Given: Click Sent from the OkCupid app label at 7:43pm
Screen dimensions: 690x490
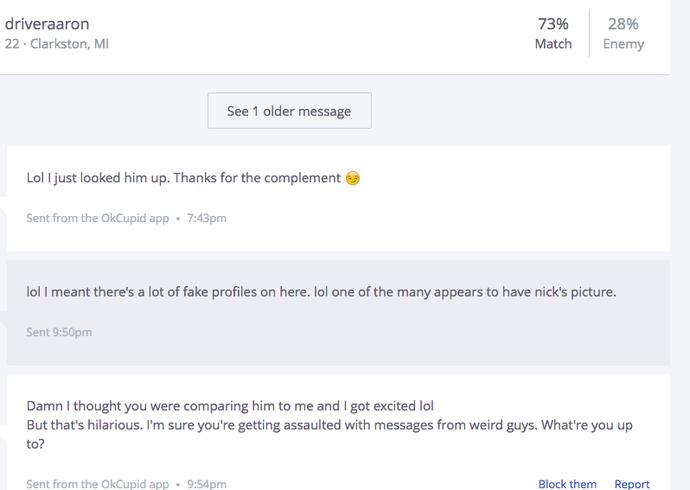Looking at the screenshot, I should pyautogui.click(x=97, y=218).
